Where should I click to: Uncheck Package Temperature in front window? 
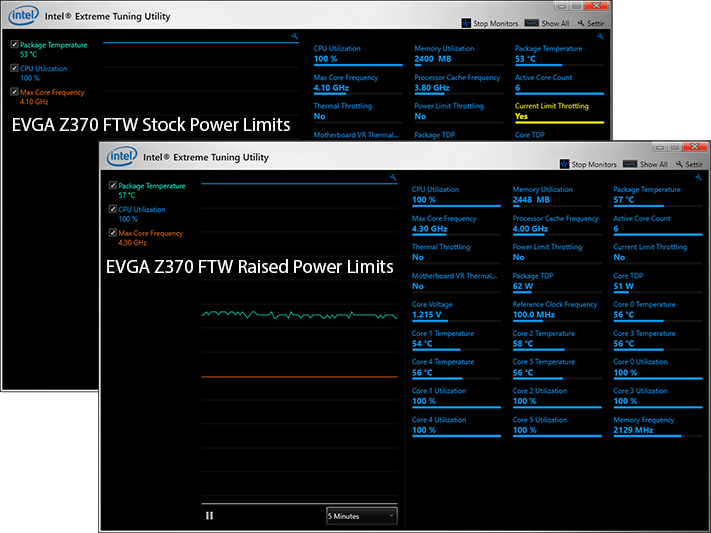tap(112, 185)
